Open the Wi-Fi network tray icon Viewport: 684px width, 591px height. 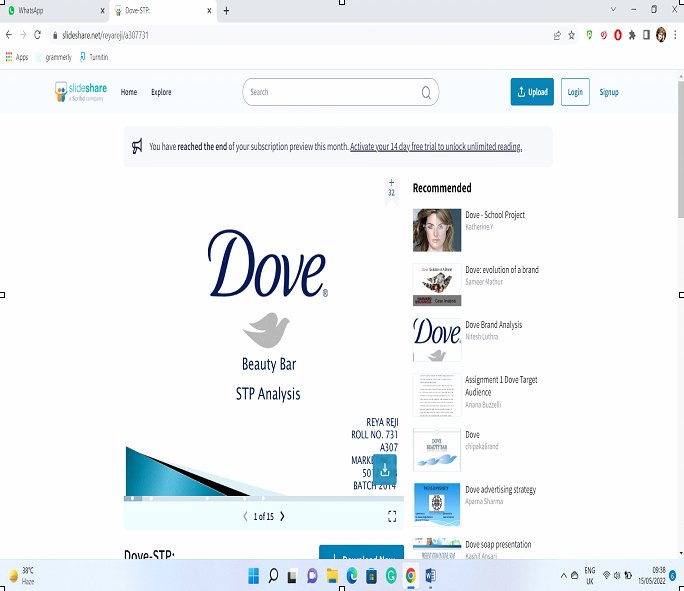pyautogui.click(x=606, y=576)
